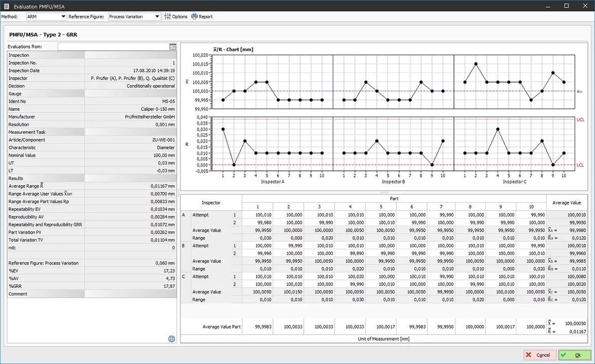Click the globe icon below results list

point(171,339)
